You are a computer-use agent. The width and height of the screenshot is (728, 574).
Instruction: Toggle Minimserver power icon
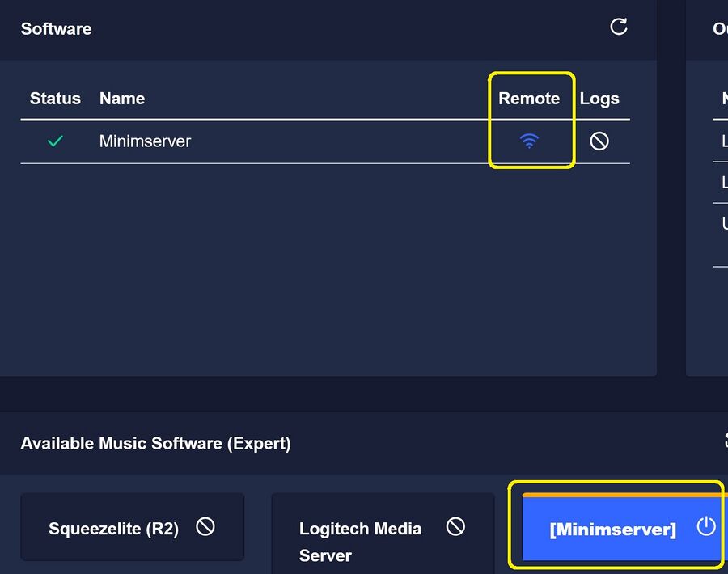pos(705,526)
